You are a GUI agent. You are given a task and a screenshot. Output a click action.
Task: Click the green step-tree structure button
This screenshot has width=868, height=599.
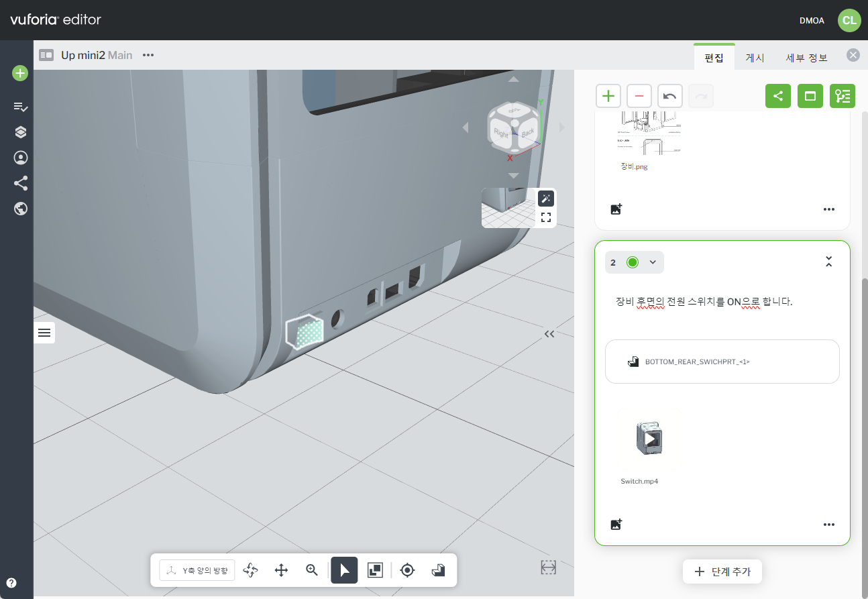click(842, 96)
